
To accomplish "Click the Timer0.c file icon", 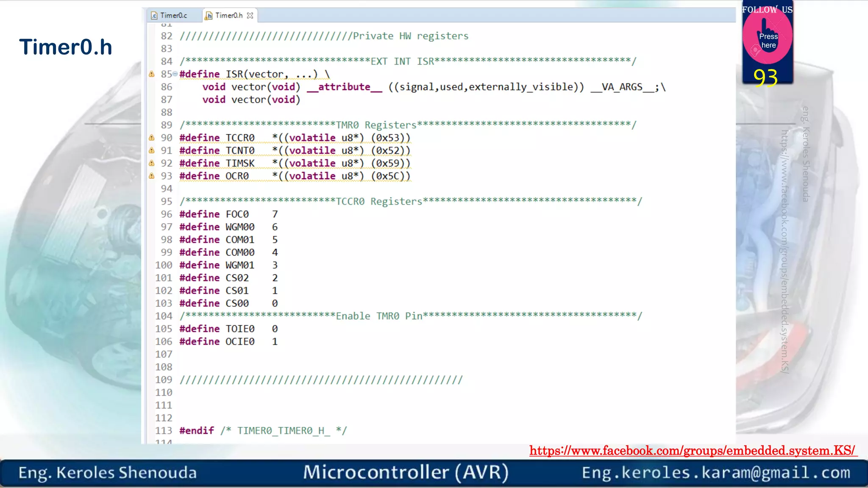I will tap(154, 16).
